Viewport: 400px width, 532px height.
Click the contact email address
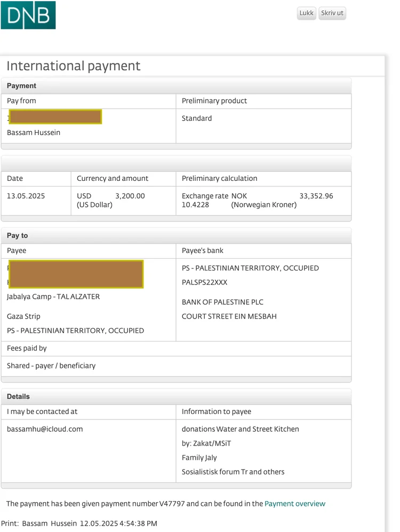coord(45,429)
